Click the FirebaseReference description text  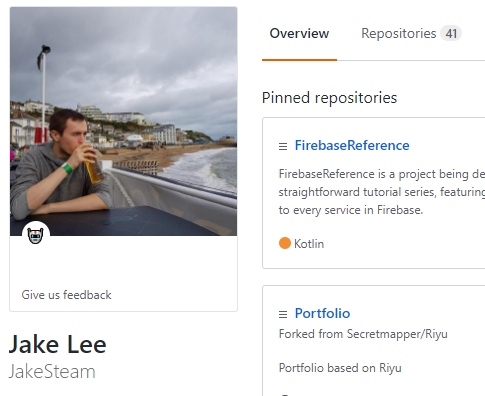[x=382, y=192]
